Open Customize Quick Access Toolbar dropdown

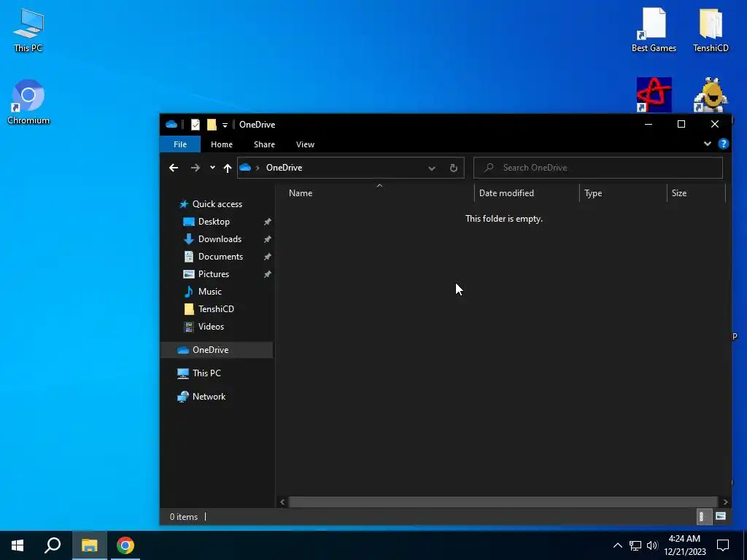pyautogui.click(x=225, y=125)
